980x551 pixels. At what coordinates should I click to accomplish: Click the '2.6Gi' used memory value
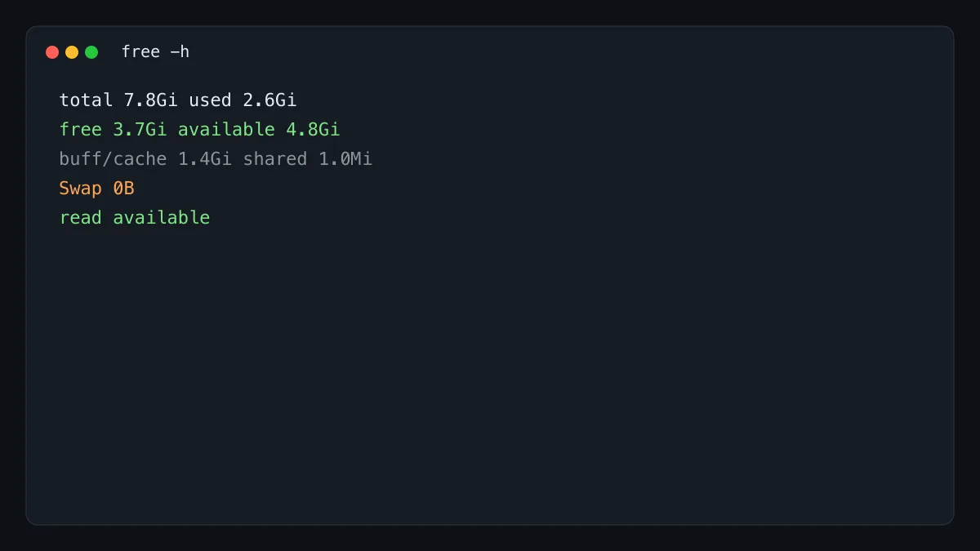[269, 100]
